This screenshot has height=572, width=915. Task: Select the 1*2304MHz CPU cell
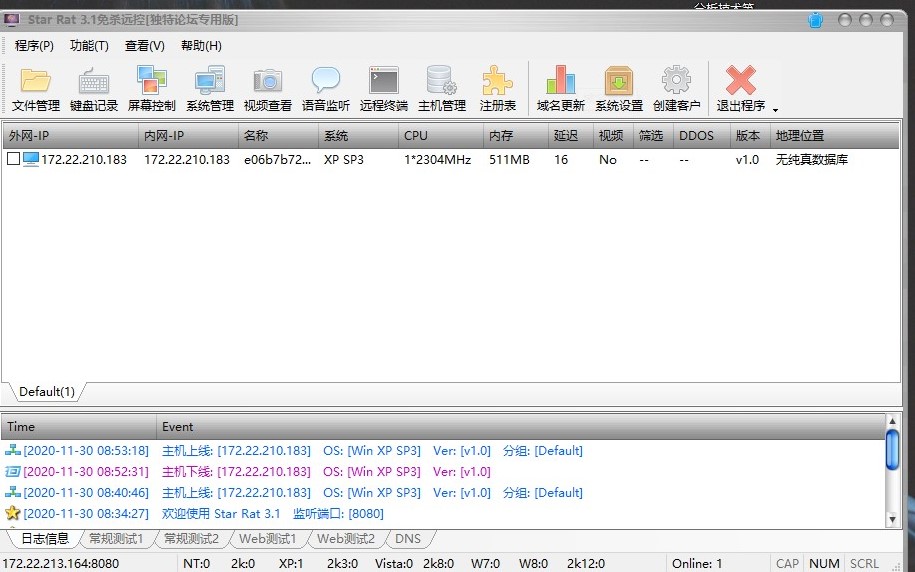coord(437,159)
